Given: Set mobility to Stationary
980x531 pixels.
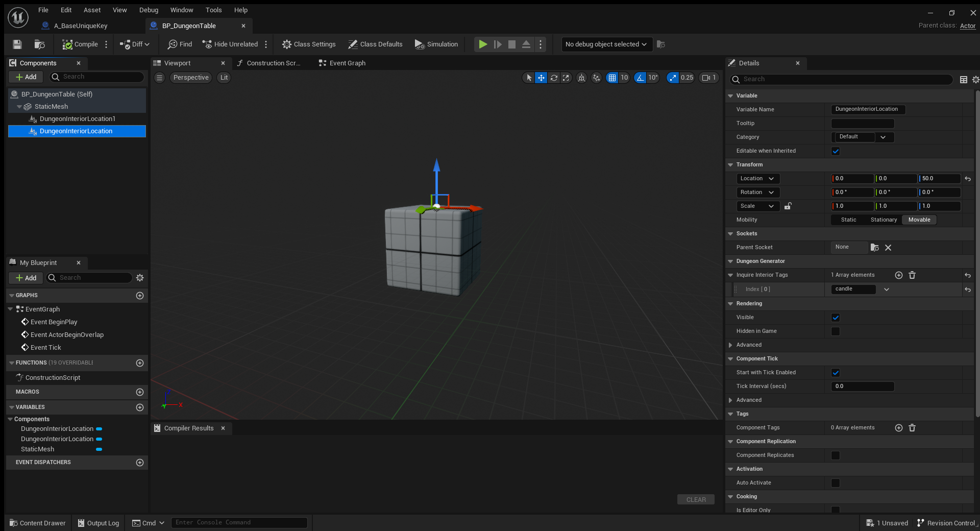Looking at the screenshot, I should pos(884,220).
